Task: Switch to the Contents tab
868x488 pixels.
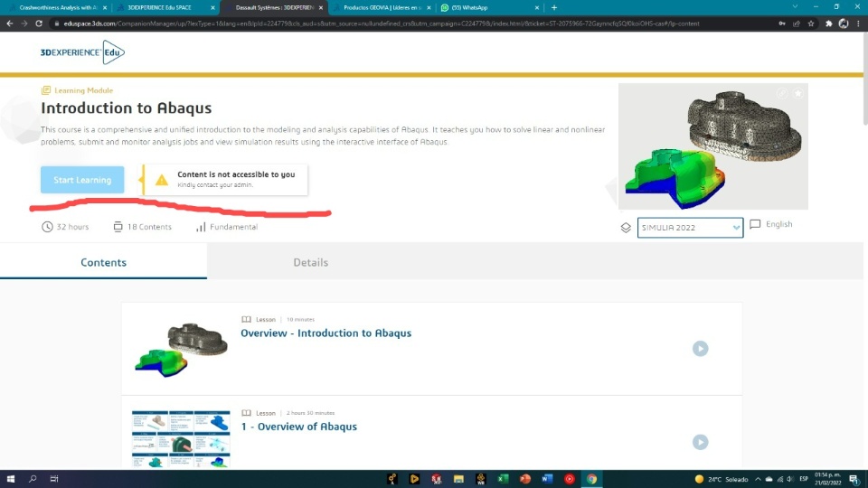Action: tap(103, 262)
